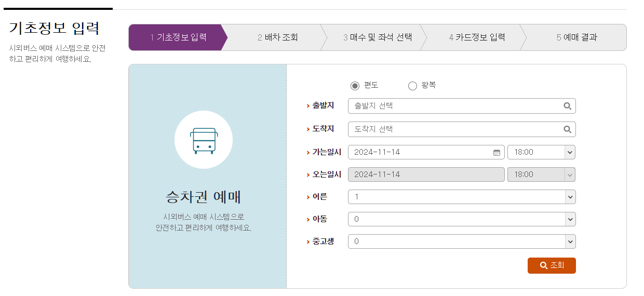Viewport: 644px width, 296px height.
Task: Click the disabled 오는일시 date field
Action: tap(426, 174)
